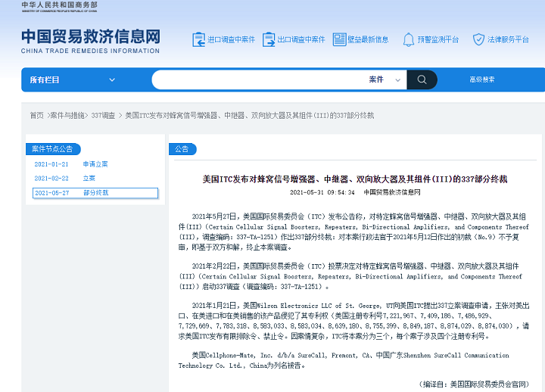Click the article title about 337部分终裁
545x392 pixels.
(x=355, y=179)
